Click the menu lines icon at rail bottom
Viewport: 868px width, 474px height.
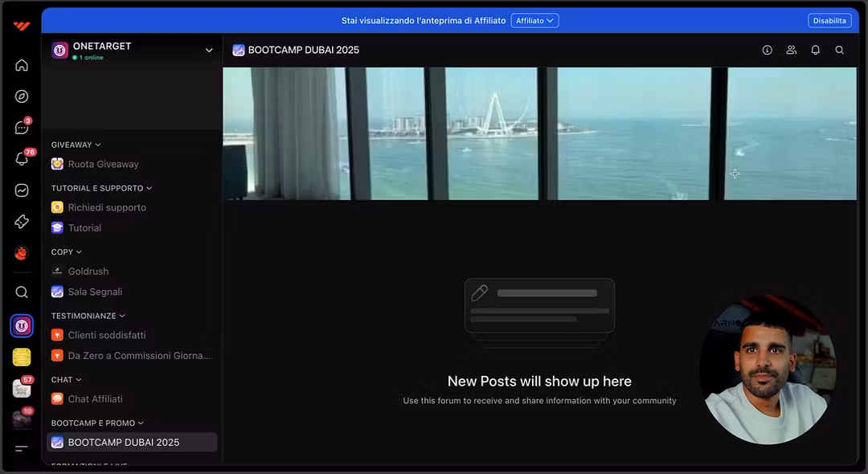(x=22, y=448)
